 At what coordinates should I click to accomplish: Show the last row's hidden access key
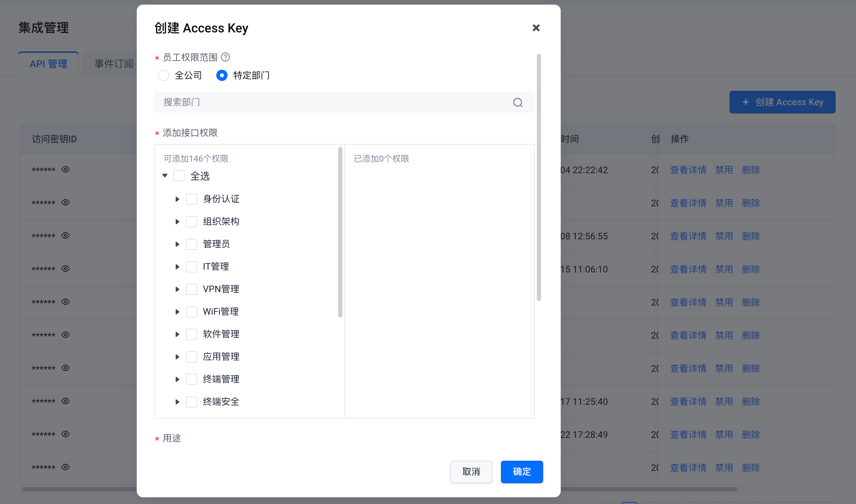(x=66, y=467)
